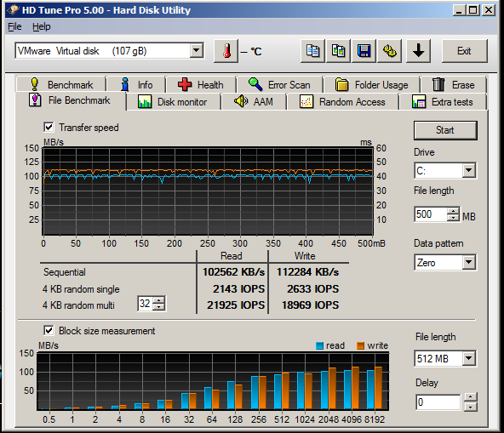Click the thermometer temperature icon

(226, 51)
